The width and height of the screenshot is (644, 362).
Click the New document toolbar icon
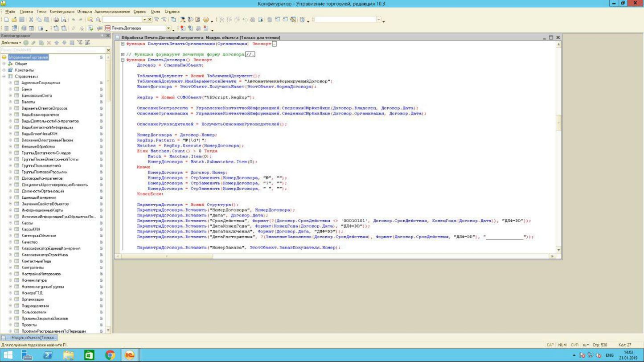tap(8, 20)
